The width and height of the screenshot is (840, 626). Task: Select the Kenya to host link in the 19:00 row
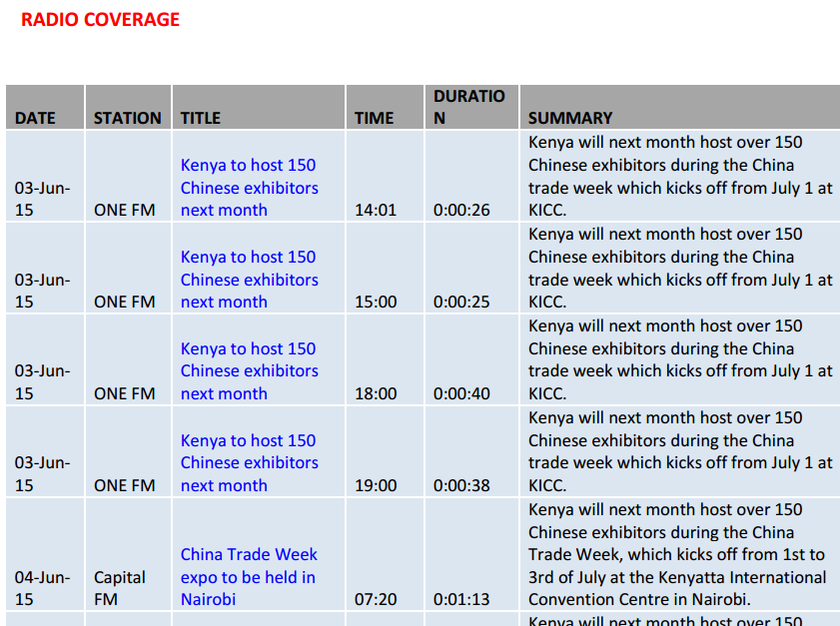click(249, 463)
